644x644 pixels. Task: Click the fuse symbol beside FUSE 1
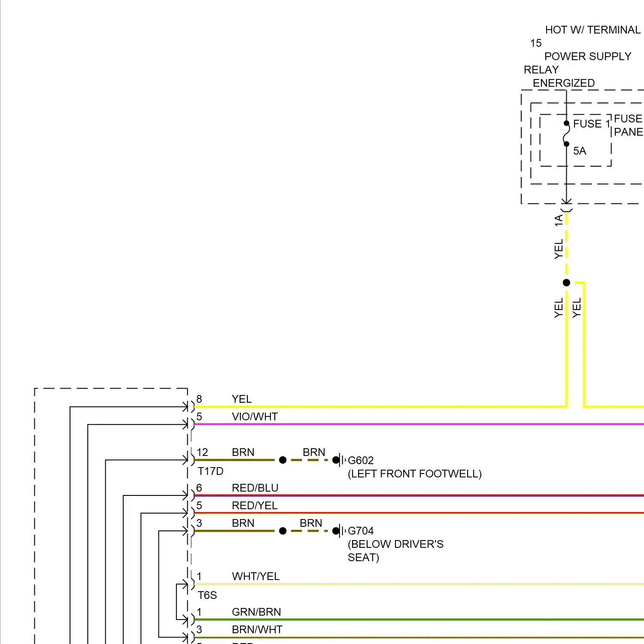coord(566,134)
